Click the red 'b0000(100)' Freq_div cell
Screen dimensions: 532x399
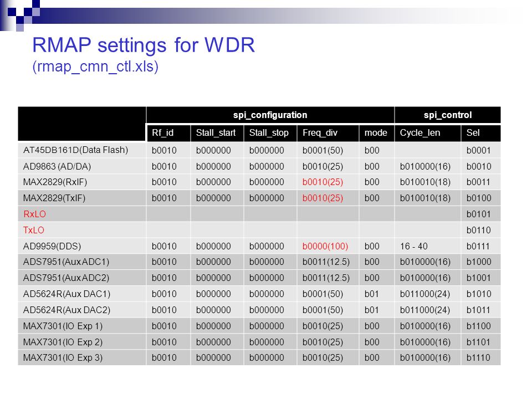pos(325,246)
